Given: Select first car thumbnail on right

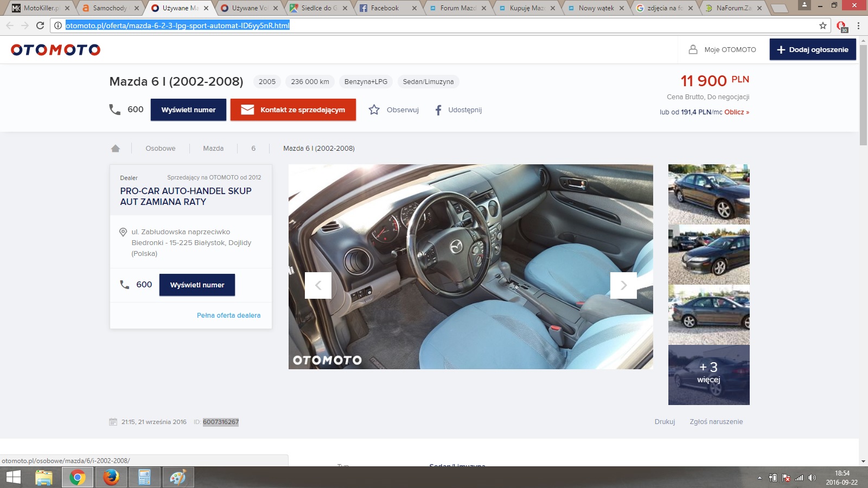Looking at the screenshot, I should tap(709, 194).
